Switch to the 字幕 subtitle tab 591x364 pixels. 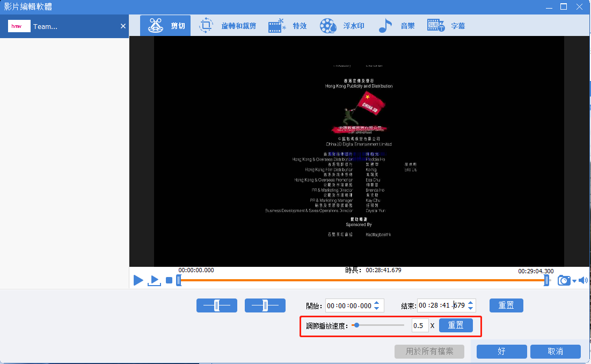click(446, 26)
